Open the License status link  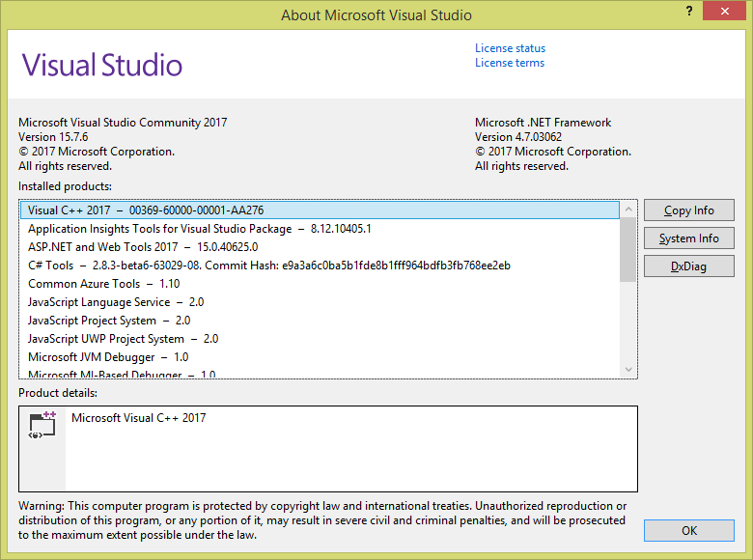pyautogui.click(x=510, y=48)
